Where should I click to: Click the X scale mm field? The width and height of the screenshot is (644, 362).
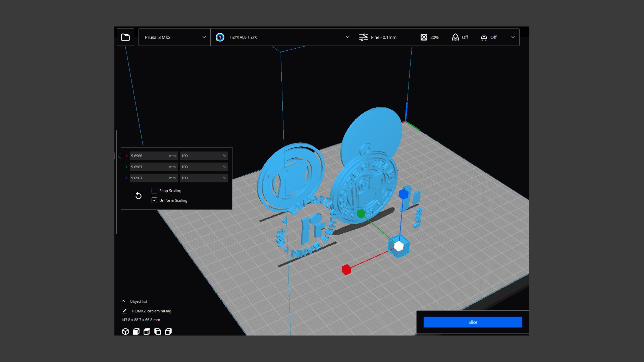click(149, 156)
